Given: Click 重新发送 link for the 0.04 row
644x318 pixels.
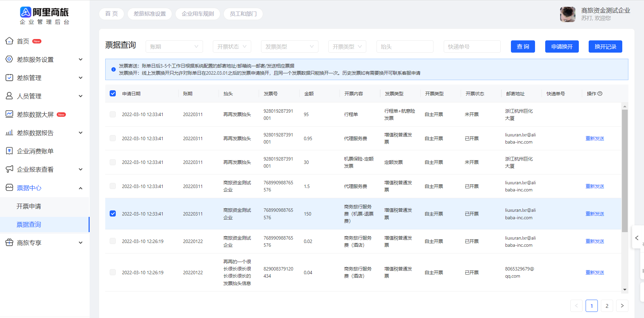Looking at the screenshot, I should pos(595,273).
